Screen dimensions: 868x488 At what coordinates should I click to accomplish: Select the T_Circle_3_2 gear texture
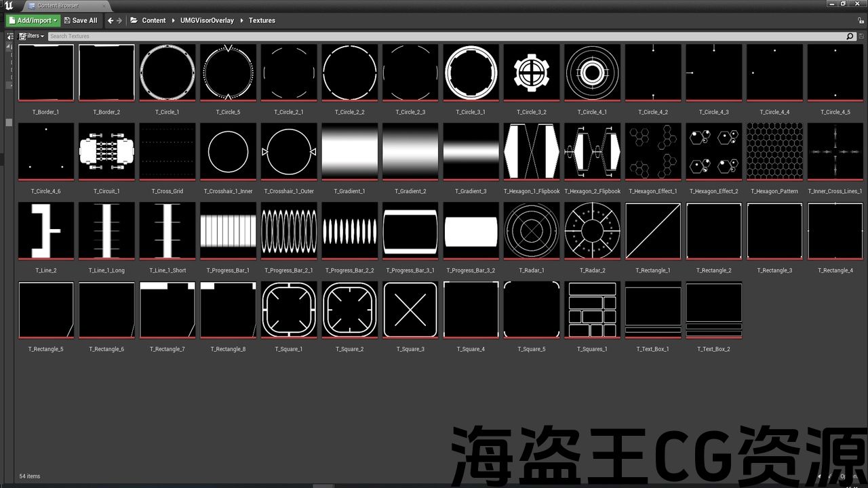point(531,73)
